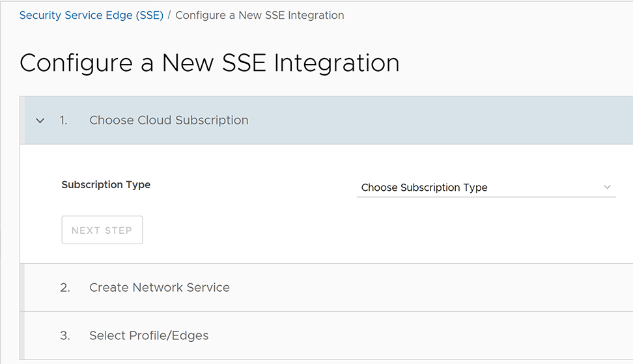Click the Choose Cloud Subscription step title

(169, 120)
